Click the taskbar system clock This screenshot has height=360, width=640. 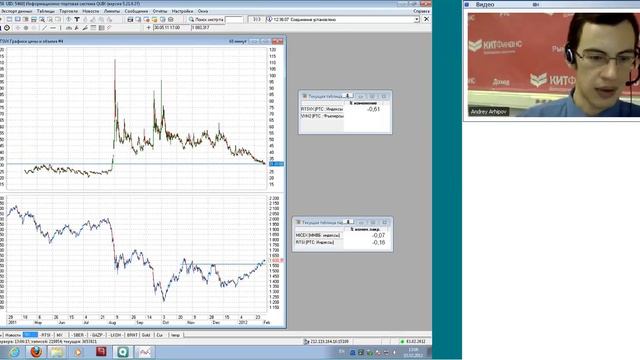tap(413, 353)
